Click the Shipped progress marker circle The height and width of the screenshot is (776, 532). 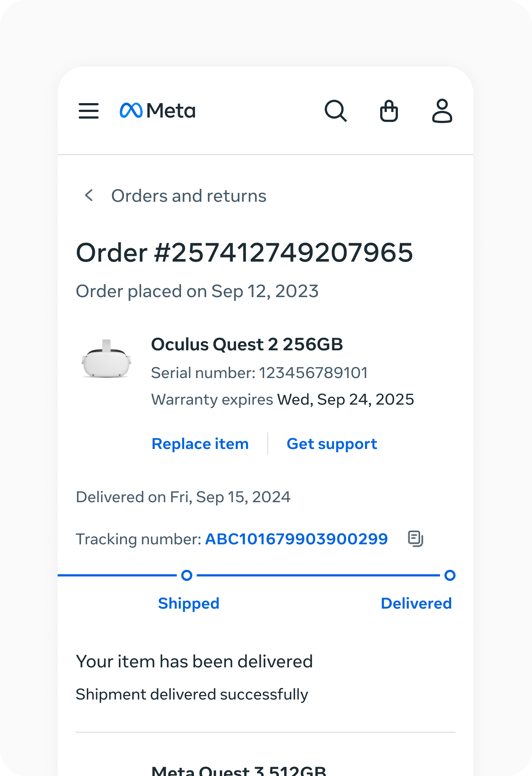(x=187, y=575)
